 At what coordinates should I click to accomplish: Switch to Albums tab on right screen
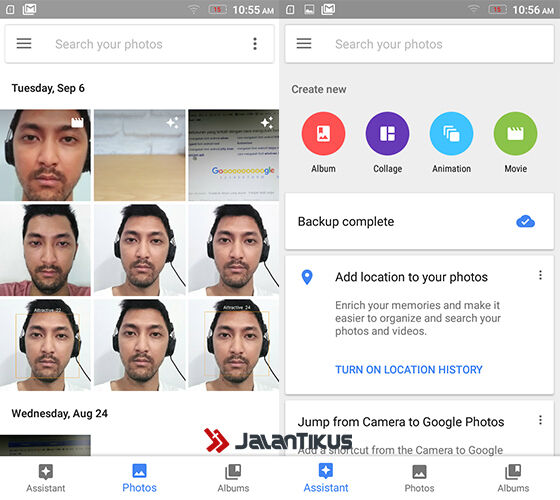click(x=513, y=478)
